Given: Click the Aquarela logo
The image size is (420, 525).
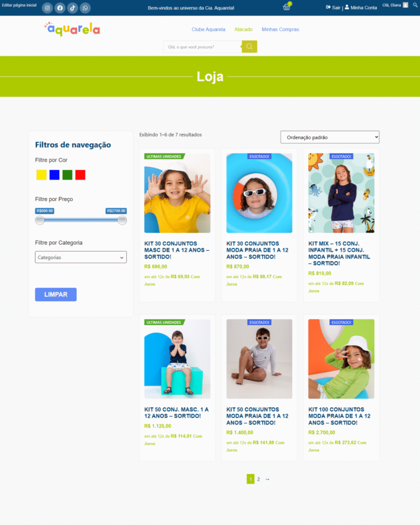Looking at the screenshot, I should (x=72, y=29).
